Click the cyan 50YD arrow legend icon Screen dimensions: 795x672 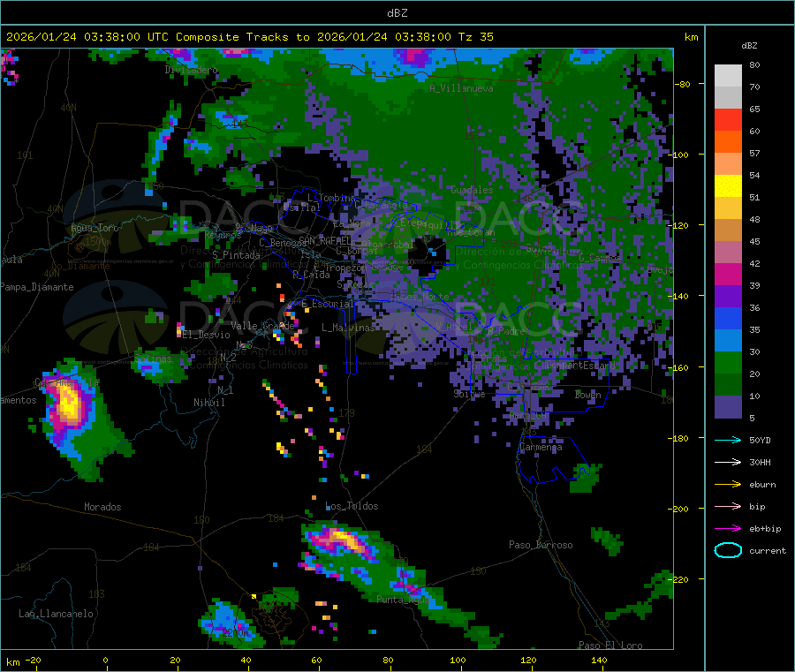(728, 440)
